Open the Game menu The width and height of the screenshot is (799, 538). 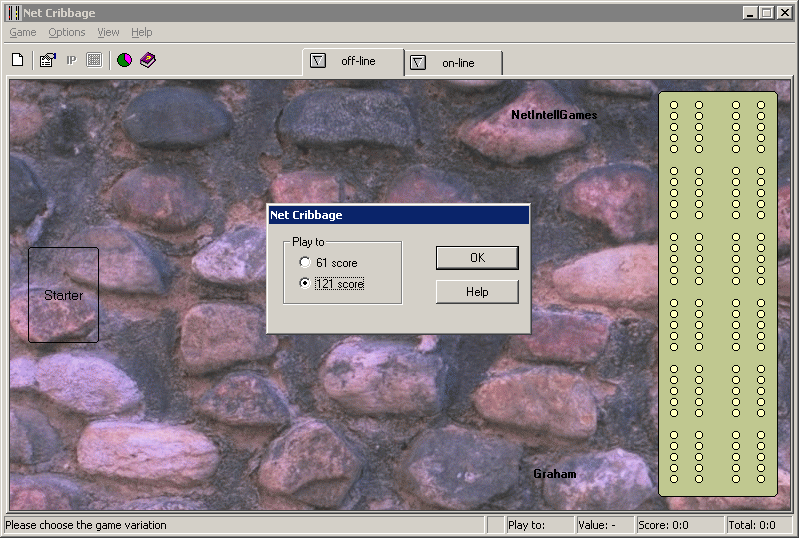tap(23, 32)
